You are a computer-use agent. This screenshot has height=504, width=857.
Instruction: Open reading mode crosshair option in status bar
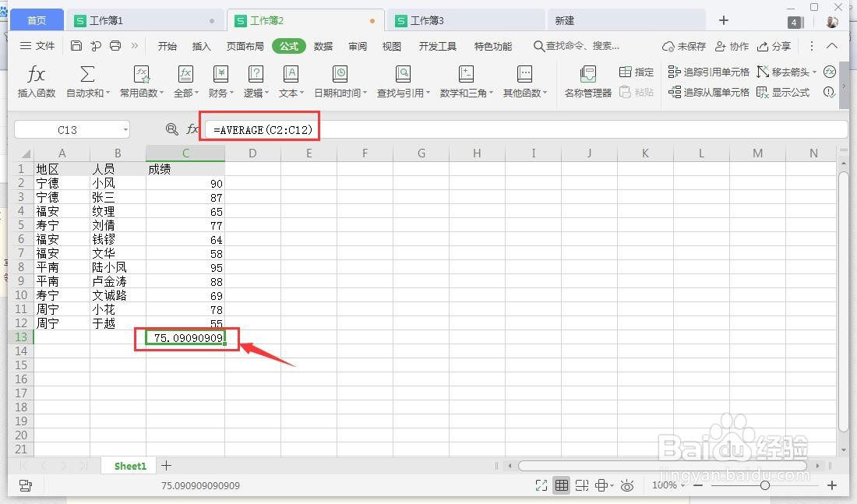tap(604, 485)
